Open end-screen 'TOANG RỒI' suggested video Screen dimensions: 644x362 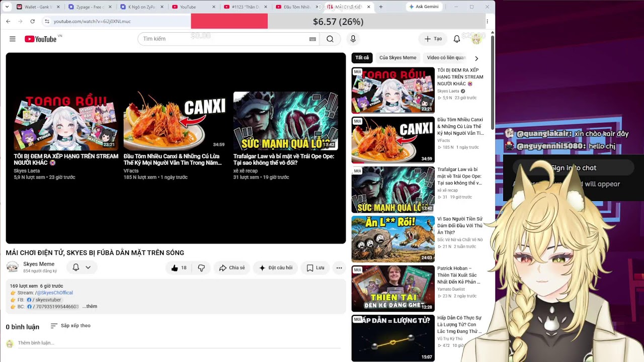click(x=66, y=121)
